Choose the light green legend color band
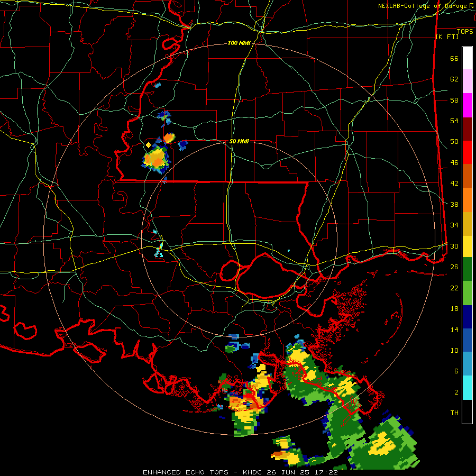This screenshot has width=476, height=476. pyautogui.click(x=467, y=292)
